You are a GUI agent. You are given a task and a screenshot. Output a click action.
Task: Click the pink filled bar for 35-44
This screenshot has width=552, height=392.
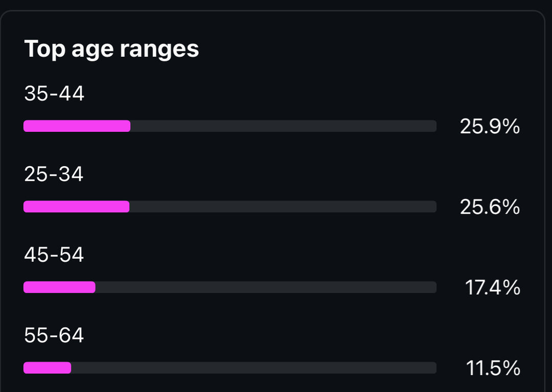(x=77, y=126)
